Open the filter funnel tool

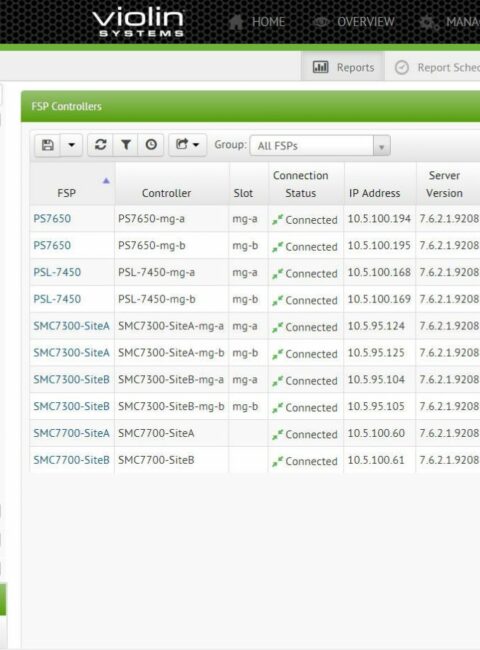pyautogui.click(x=126, y=145)
